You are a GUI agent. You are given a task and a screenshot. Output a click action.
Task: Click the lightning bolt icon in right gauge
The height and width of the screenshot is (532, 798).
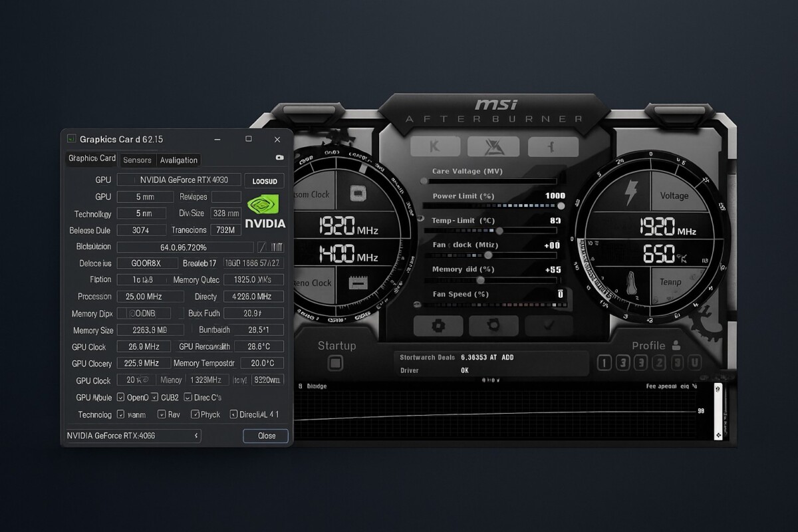[x=630, y=193]
